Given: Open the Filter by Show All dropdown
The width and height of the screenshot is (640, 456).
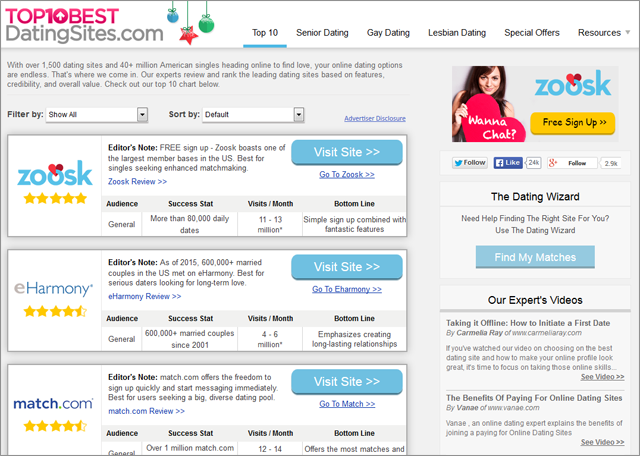Looking at the screenshot, I should [97, 115].
